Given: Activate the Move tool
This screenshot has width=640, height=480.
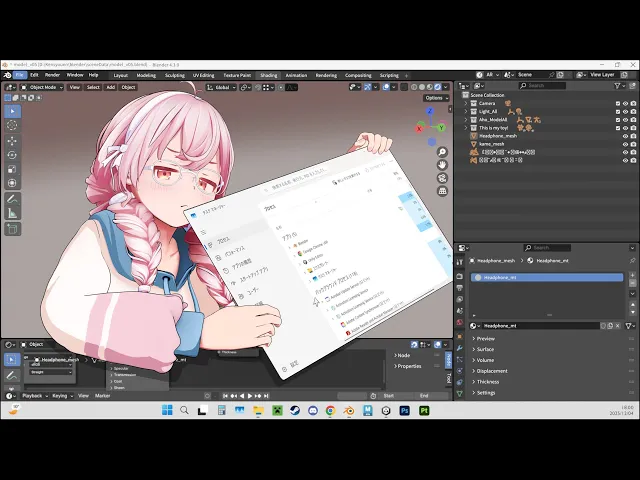Looking at the screenshot, I should click(x=12, y=141).
